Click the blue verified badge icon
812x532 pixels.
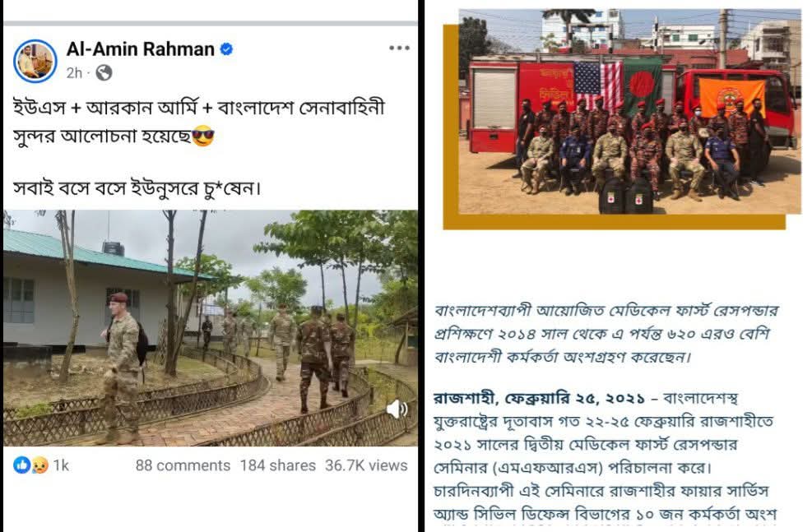226,49
